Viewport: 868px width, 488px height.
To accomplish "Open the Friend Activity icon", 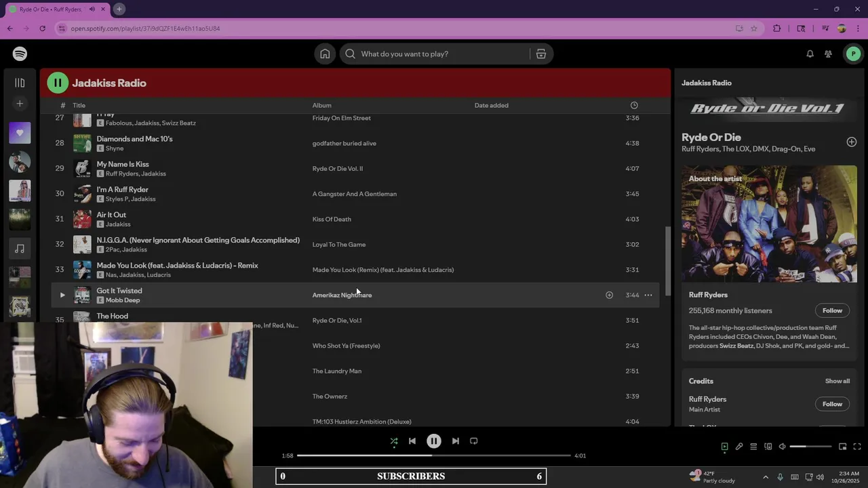I will (x=828, y=54).
